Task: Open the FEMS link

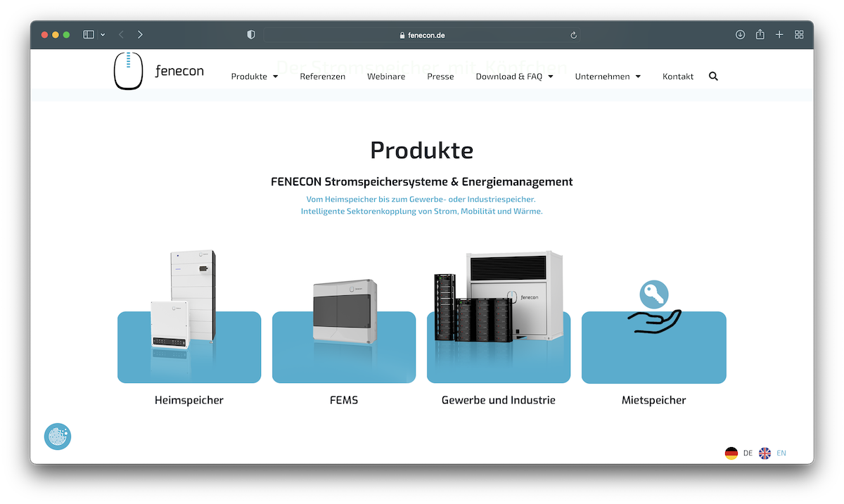Action: (x=344, y=400)
